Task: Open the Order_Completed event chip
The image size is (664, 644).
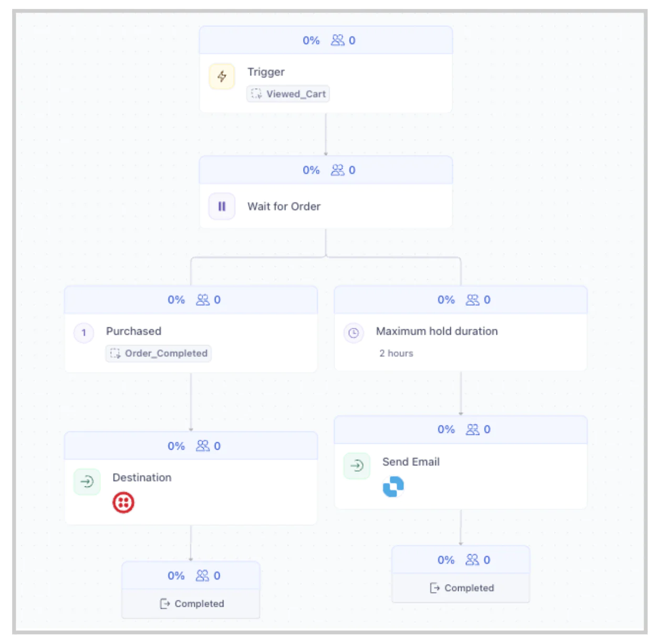Action: tap(158, 354)
